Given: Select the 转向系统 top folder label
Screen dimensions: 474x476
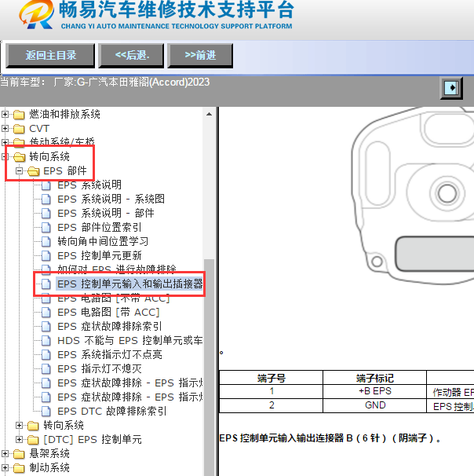Looking at the screenshot, I should [49, 156].
